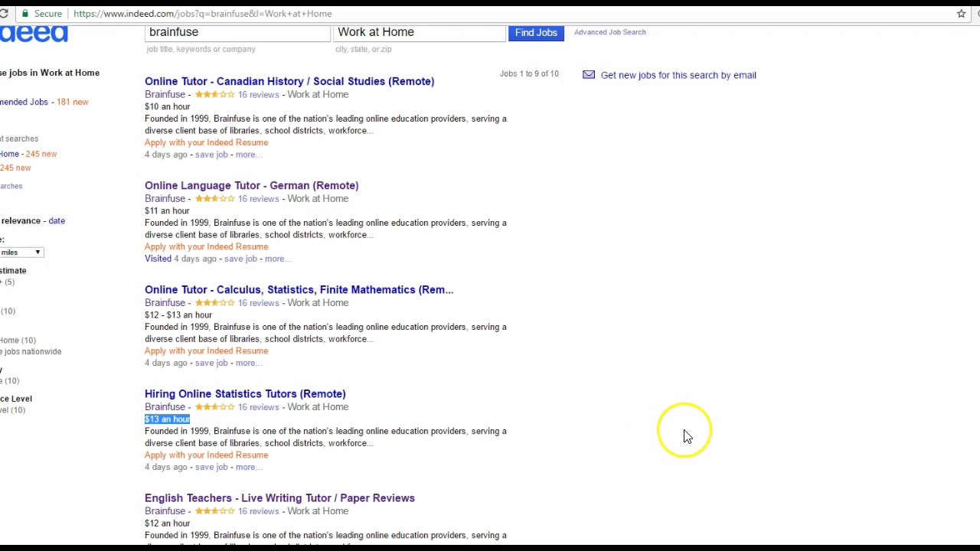Click '$11 an hour' salary text
The width and height of the screenshot is (980, 551).
[x=167, y=211]
